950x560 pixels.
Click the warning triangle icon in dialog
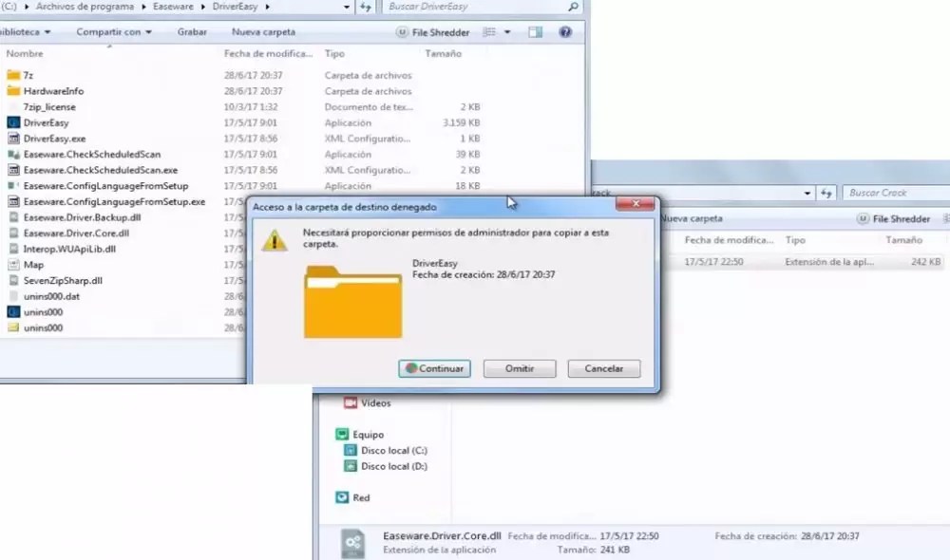(x=274, y=240)
